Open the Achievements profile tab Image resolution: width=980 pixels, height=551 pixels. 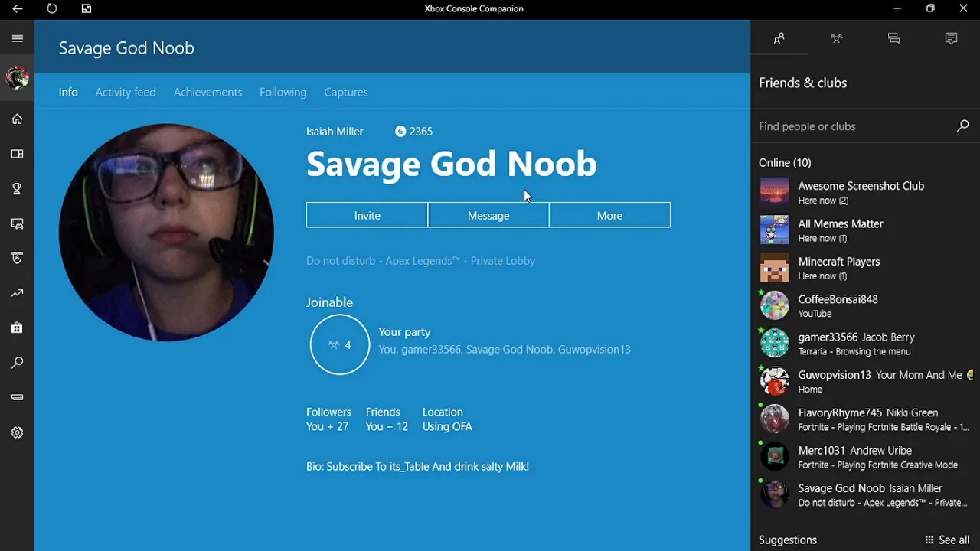[207, 92]
